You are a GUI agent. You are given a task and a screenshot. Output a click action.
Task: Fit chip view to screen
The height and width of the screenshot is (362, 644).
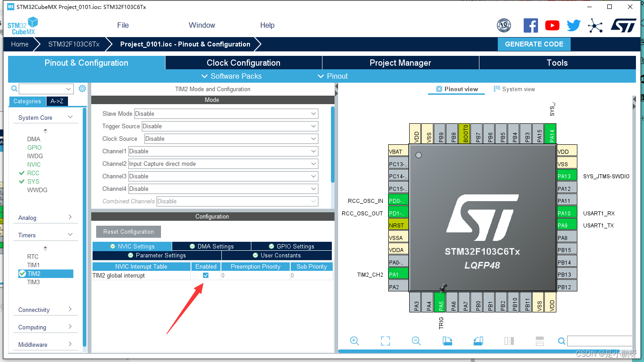(386, 341)
